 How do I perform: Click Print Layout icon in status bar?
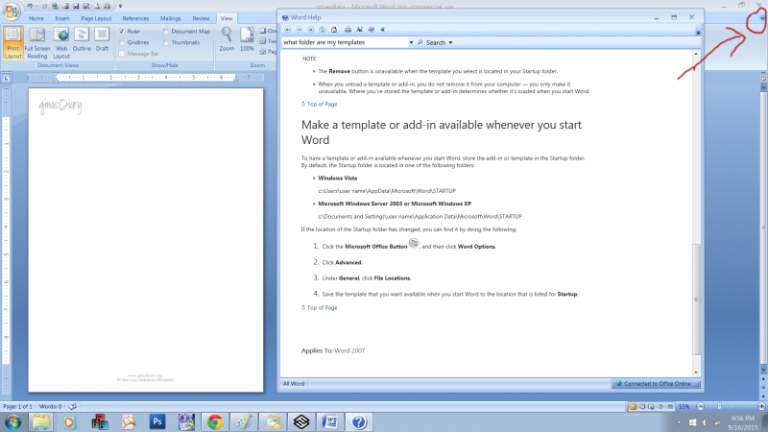pyautogui.click(x=633, y=407)
